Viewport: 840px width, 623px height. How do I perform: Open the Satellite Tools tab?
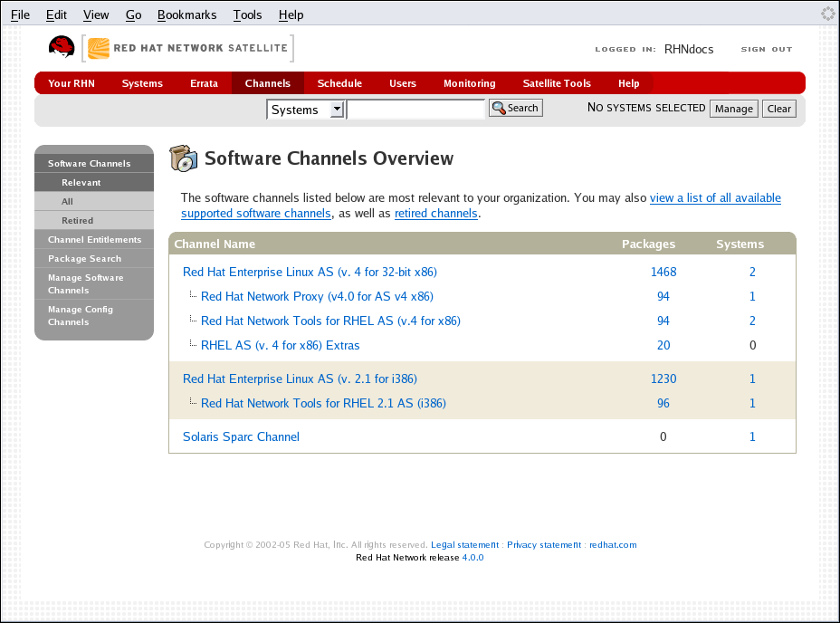(556, 83)
